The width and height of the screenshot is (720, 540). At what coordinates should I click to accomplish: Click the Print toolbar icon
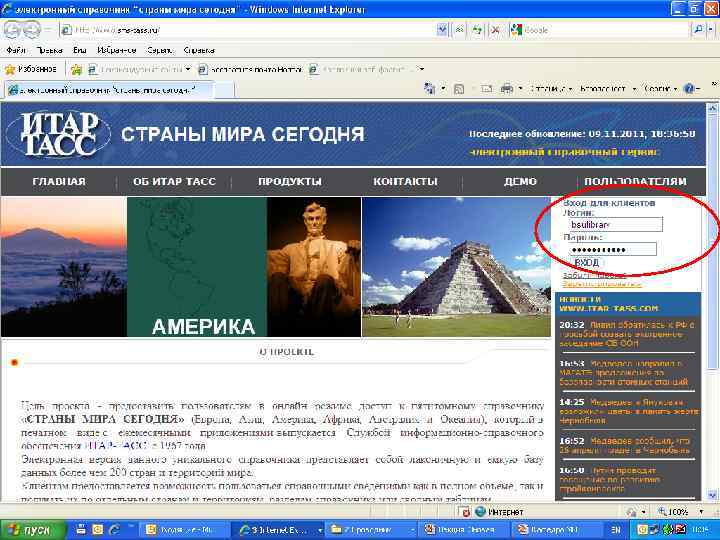tap(506, 88)
